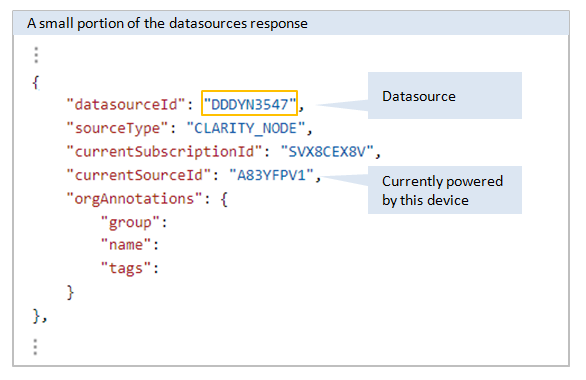
Task: Select the value "DDDYN3547"
Action: pos(250,104)
